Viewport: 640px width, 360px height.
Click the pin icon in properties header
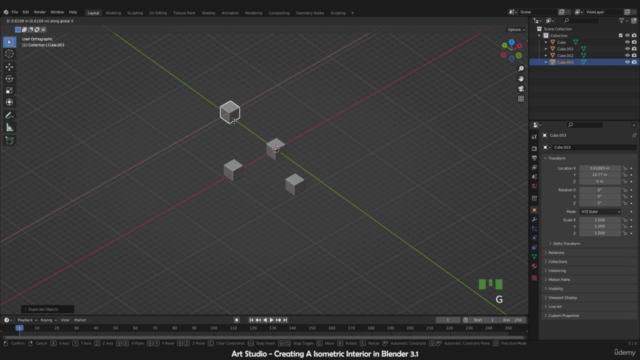point(634,135)
